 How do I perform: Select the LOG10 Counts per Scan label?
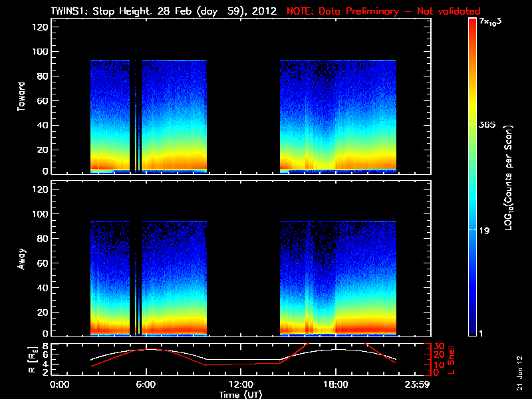point(508,178)
